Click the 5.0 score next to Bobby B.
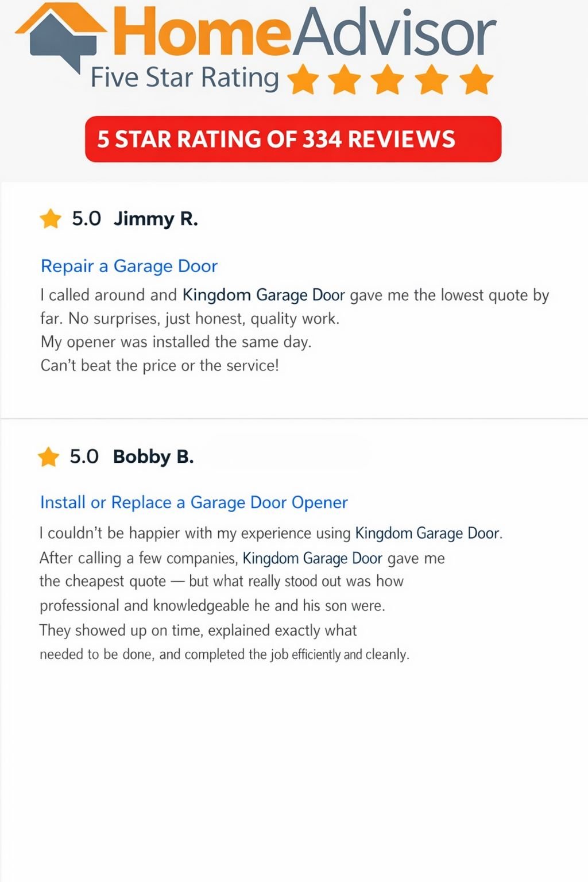The height and width of the screenshot is (882, 588). (x=84, y=457)
